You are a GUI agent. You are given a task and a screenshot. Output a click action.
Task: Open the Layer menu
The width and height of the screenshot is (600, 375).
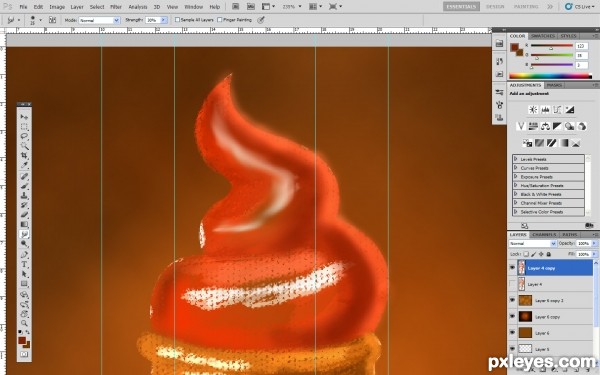(77, 7)
